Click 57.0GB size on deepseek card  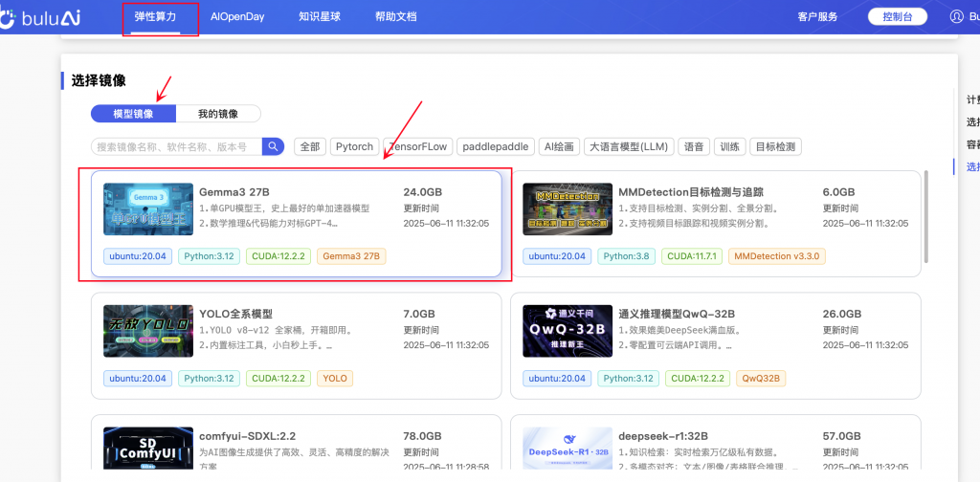[x=842, y=436]
